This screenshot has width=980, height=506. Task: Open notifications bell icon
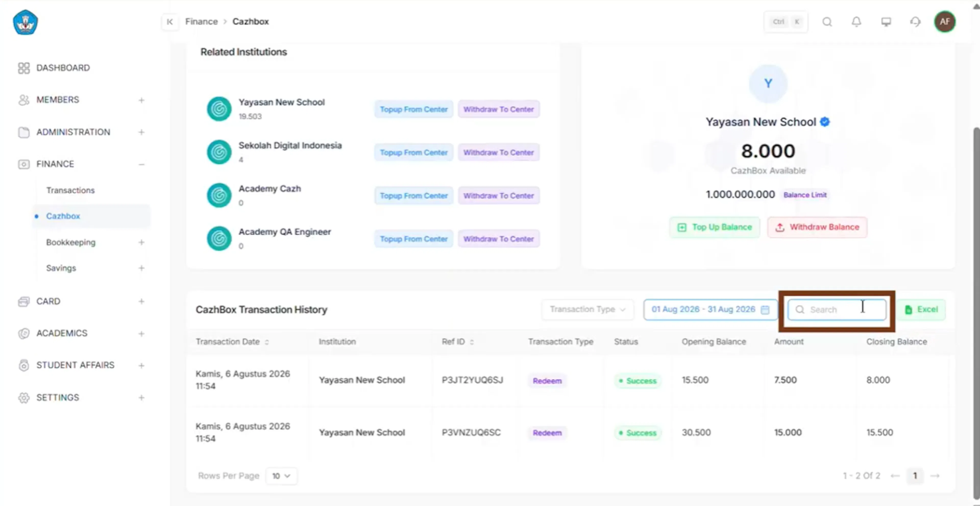click(856, 22)
